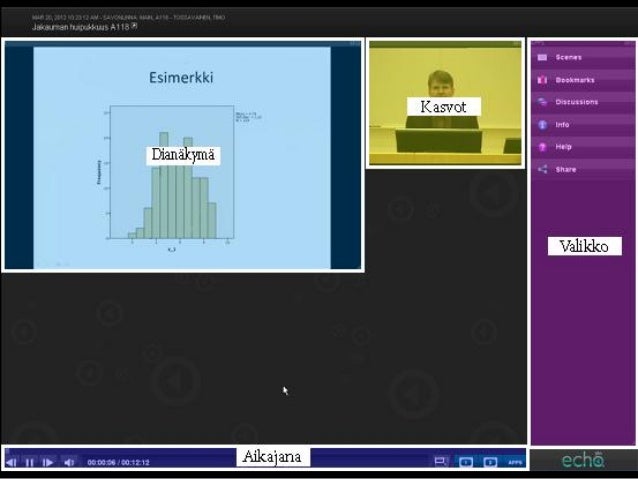Screen dimensions: 638x479
Task: Open the Share menu item
Action: point(583,169)
